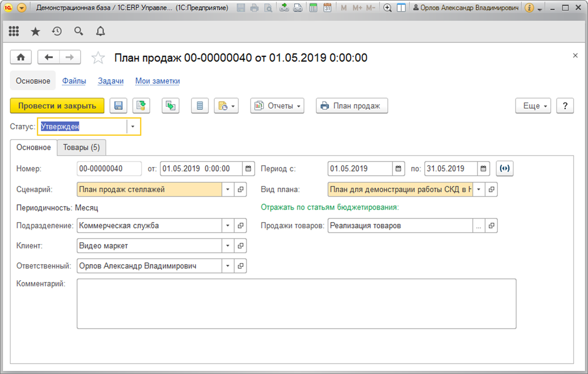The width and height of the screenshot is (588, 374).
Task: Open document movements icon next to post
Action: click(170, 106)
